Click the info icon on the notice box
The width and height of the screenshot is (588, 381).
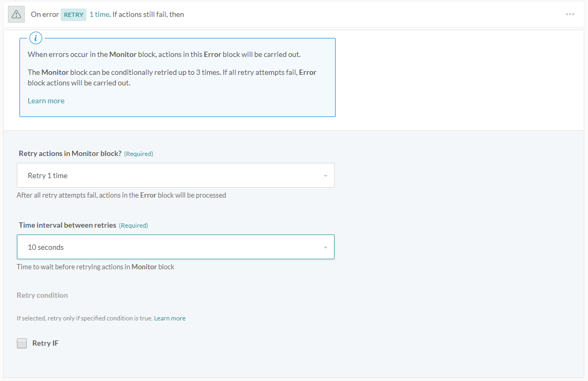pos(36,37)
